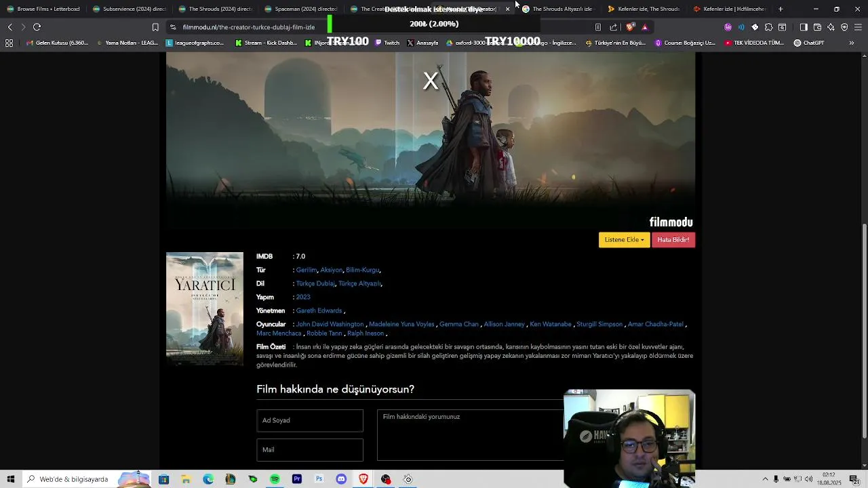The height and width of the screenshot is (488, 868).
Task: Open reader mode icon in address bar
Action: click(597, 27)
